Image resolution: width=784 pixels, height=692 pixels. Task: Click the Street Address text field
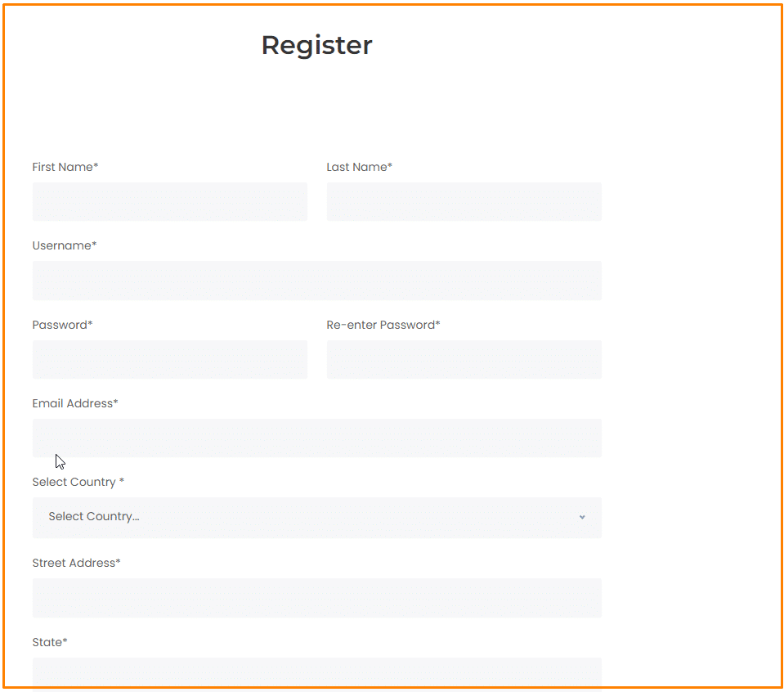click(316, 598)
